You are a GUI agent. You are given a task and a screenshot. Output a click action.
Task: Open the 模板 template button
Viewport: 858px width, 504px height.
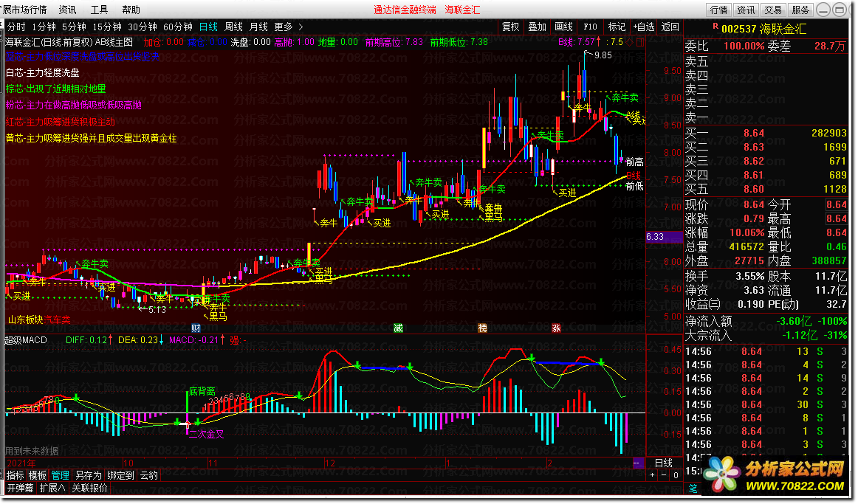[x=37, y=475]
